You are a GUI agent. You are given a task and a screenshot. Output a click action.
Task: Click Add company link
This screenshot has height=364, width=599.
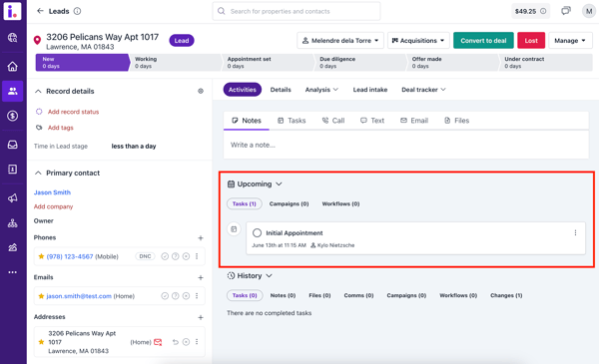53,206
